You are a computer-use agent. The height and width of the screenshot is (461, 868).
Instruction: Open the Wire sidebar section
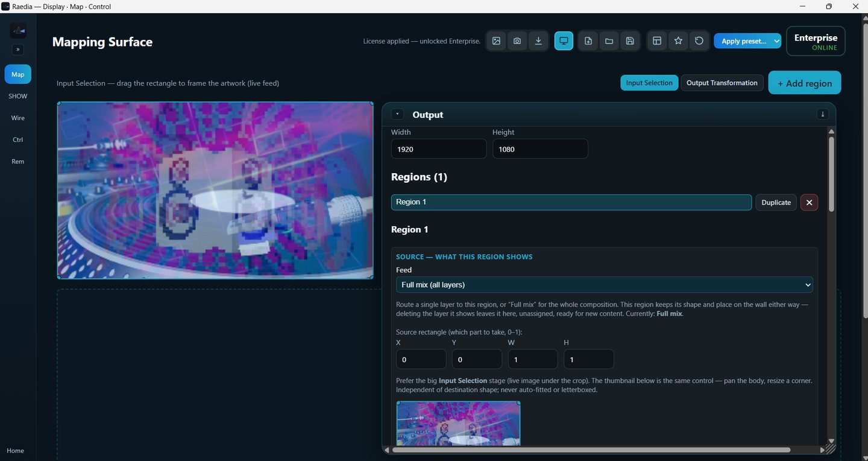[18, 118]
